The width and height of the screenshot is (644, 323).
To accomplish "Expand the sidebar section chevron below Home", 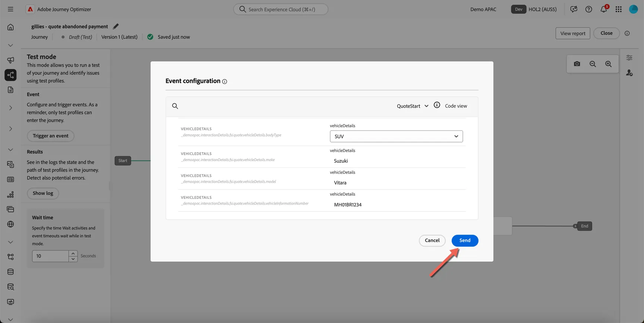I will click(10, 46).
